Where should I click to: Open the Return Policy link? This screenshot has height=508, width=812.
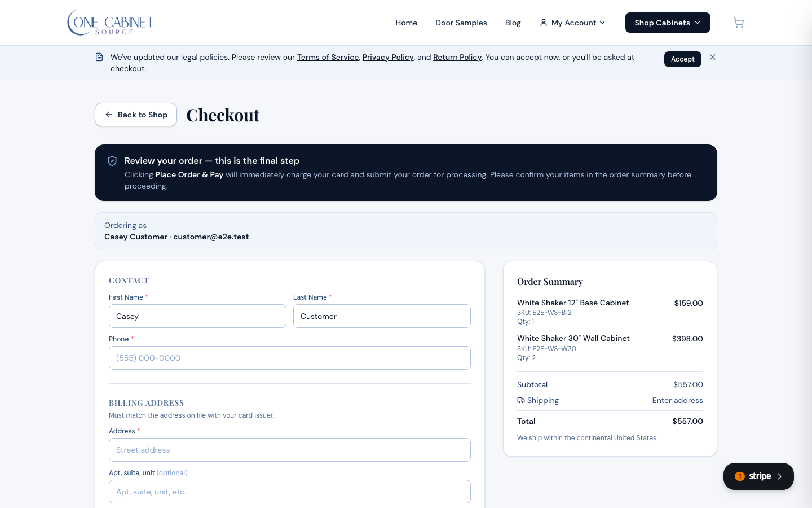[457, 57]
